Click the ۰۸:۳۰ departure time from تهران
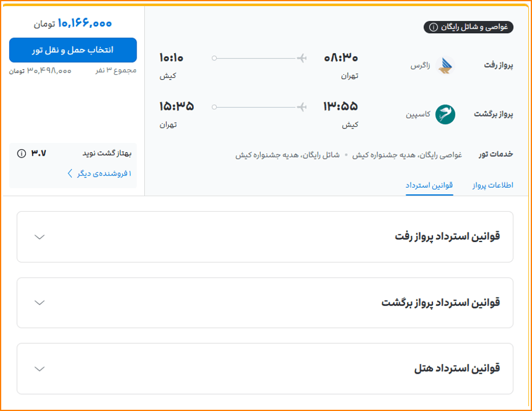 pos(341,58)
